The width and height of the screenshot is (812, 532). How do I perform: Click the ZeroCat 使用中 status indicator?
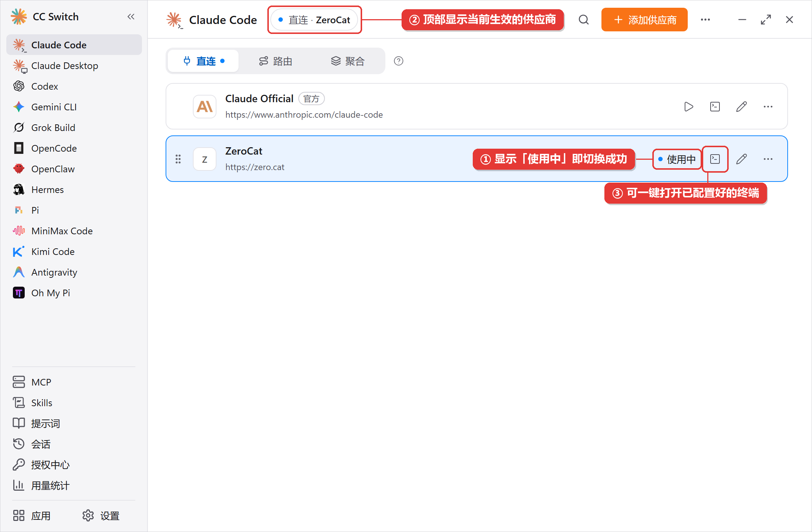pyautogui.click(x=677, y=159)
